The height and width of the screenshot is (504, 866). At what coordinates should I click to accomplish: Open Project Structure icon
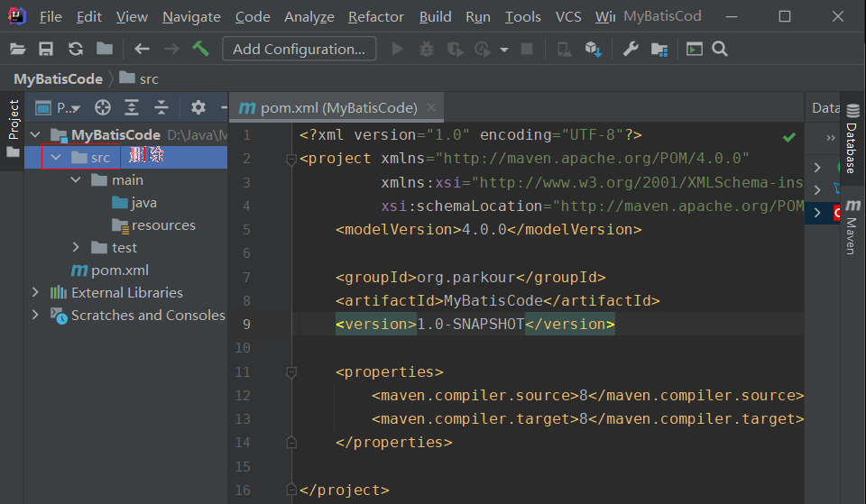[x=659, y=49]
